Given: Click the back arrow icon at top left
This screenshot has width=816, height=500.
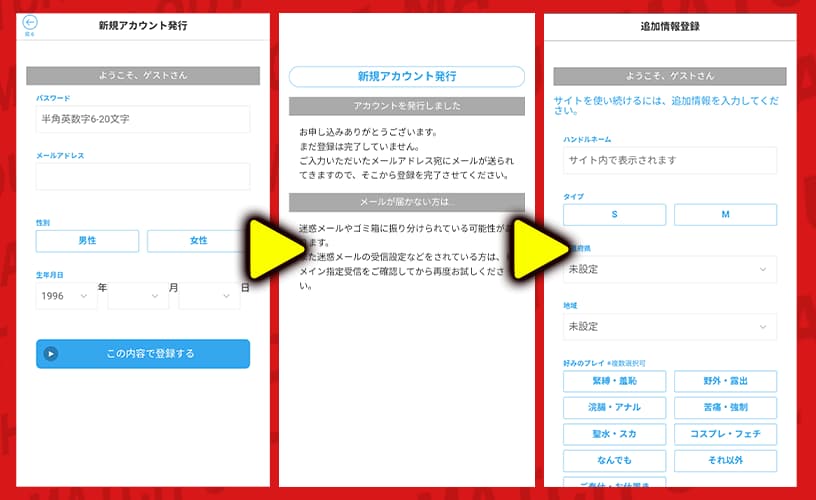Looking at the screenshot, I should click(x=30, y=23).
